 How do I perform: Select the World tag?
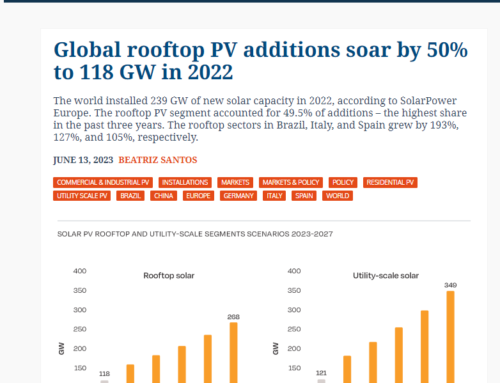coord(337,196)
